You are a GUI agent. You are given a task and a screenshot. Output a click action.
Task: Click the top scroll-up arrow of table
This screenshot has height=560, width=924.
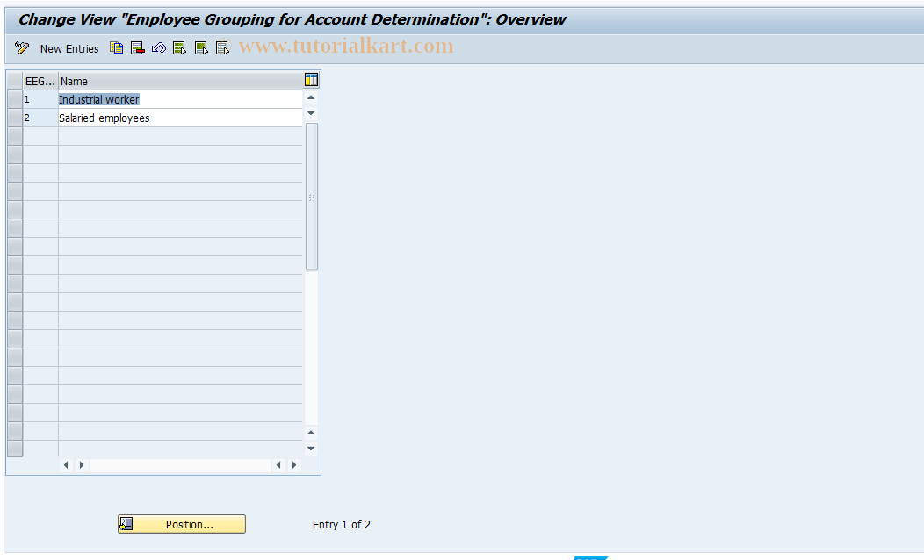pos(311,97)
